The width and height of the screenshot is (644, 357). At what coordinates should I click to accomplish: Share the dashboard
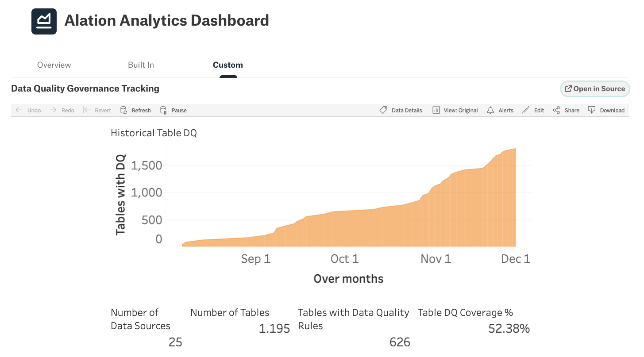566,110
